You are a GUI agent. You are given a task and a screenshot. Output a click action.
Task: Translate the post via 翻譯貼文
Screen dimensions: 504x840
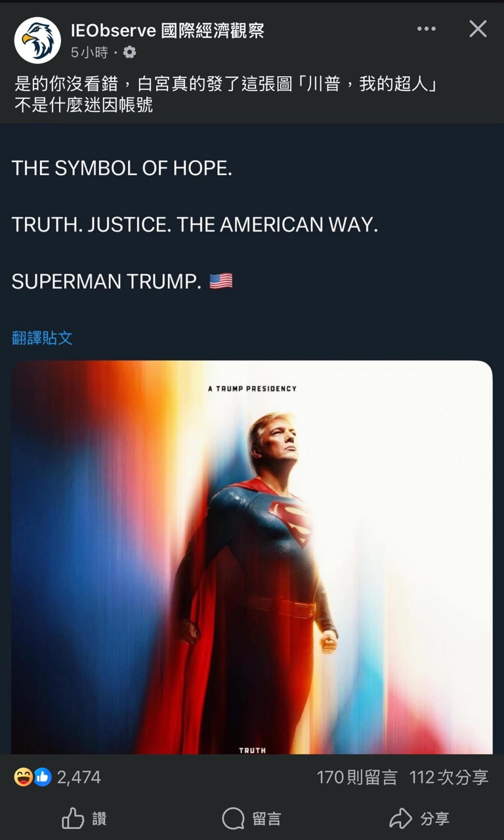[42, 338]
